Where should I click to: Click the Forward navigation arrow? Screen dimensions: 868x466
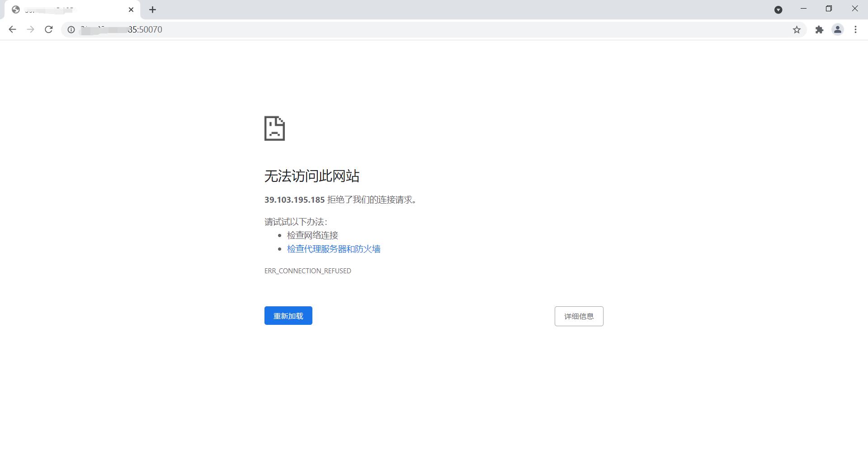coord(30,29)
